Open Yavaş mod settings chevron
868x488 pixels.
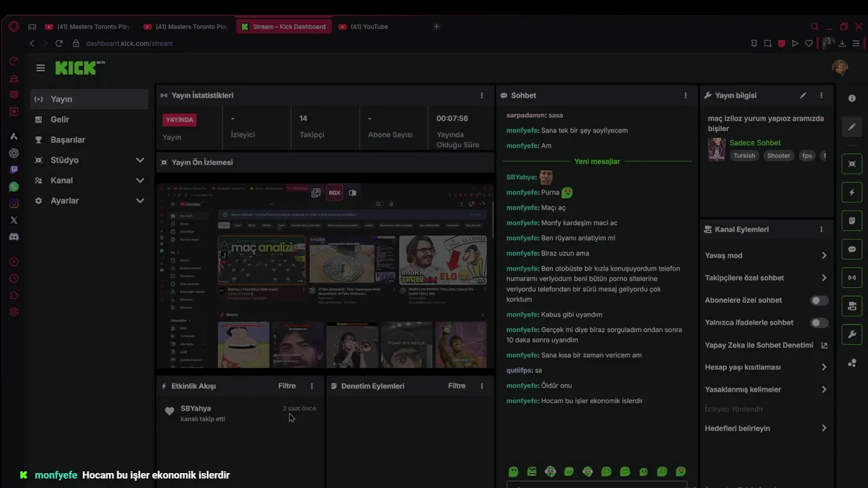click(824, 256)
